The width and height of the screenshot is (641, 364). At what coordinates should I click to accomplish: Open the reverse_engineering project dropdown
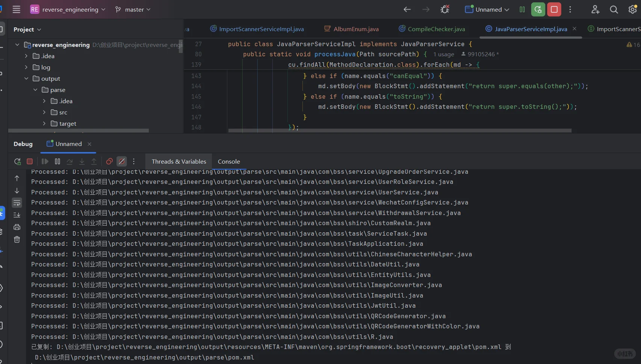point(68,9)
